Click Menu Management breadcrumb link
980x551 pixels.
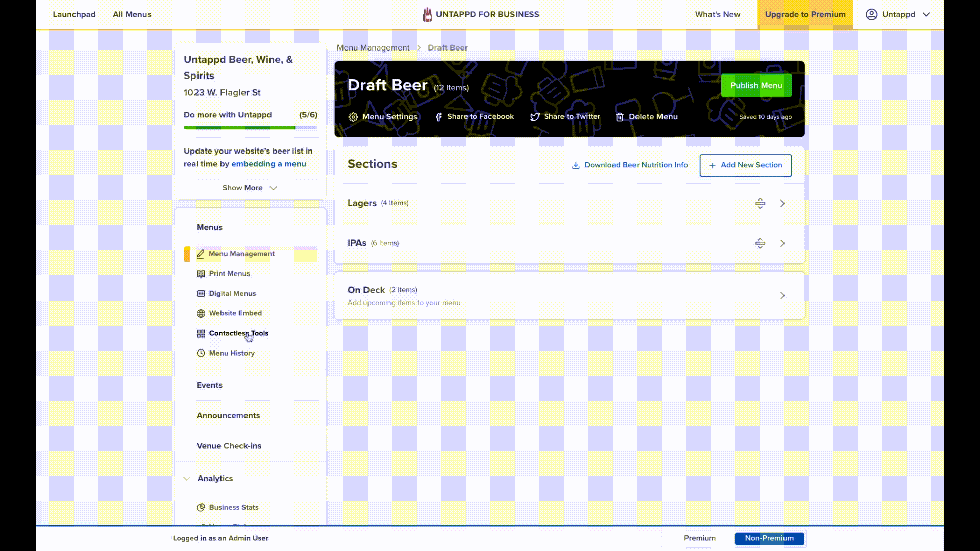[373, 47]
